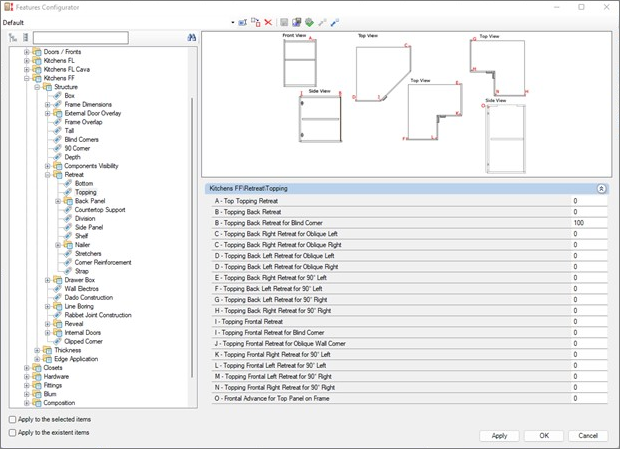
Task: Click the Cancel button
Action: pos(587,436)
